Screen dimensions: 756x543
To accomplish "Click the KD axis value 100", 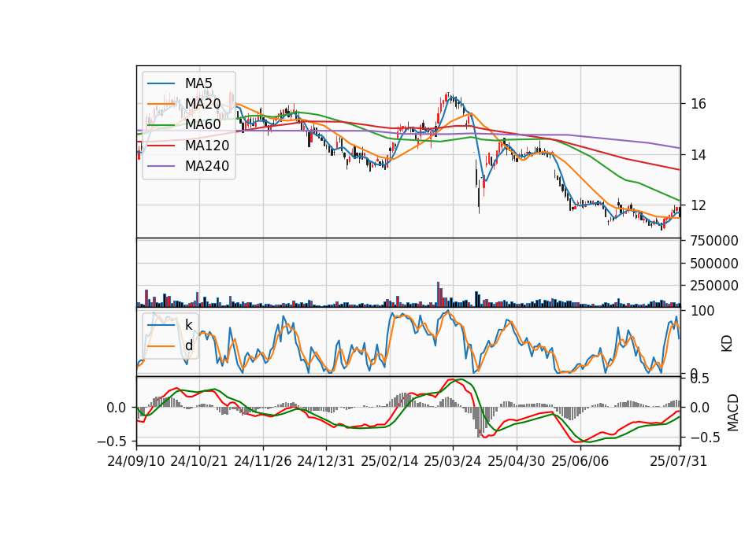I will (x=702, y=311).
